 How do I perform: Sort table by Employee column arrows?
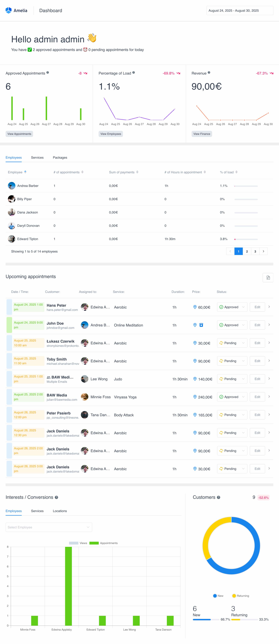coord(25,172)
